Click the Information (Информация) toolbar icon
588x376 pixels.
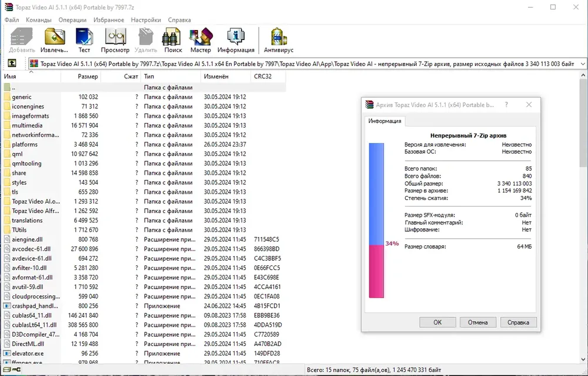[x=236, y=40]
